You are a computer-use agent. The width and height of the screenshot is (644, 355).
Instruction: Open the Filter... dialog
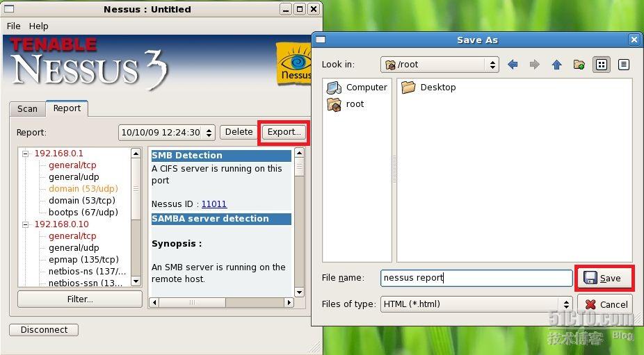(x=80, y=299)
